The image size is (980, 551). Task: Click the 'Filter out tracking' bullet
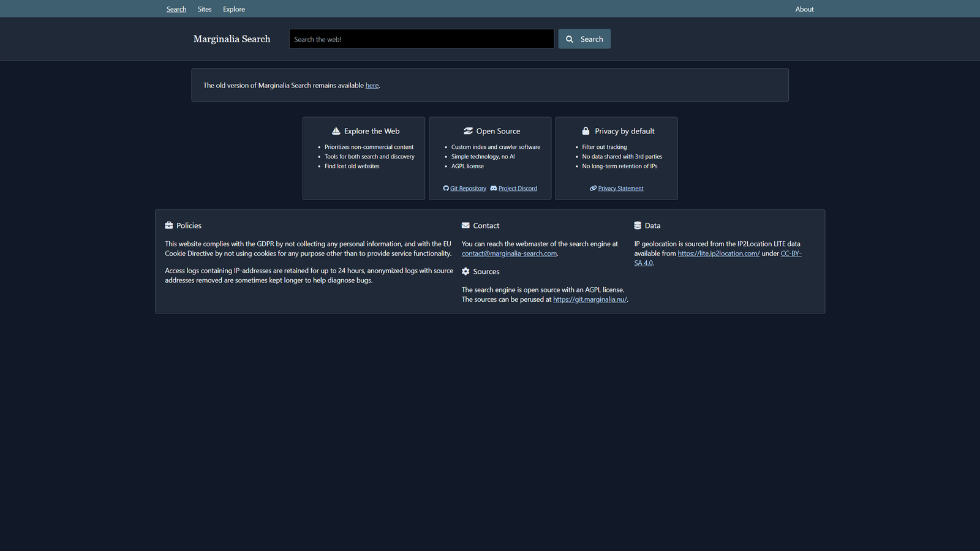tap(604, 147)
